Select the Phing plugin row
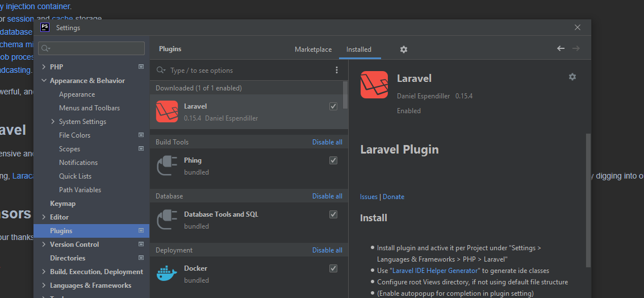Screen dimensions: 644x298 249,166
